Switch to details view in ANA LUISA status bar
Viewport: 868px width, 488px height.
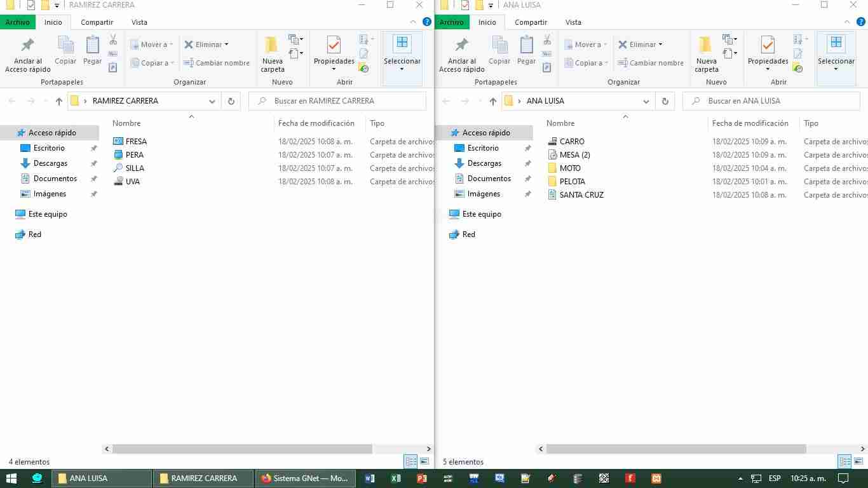point(844,462)
